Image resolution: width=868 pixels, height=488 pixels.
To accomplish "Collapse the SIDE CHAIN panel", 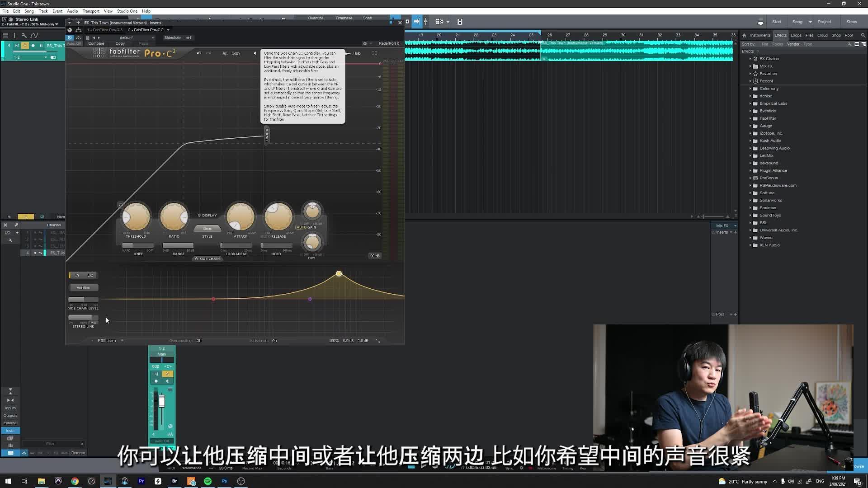I will click(208, 259).
